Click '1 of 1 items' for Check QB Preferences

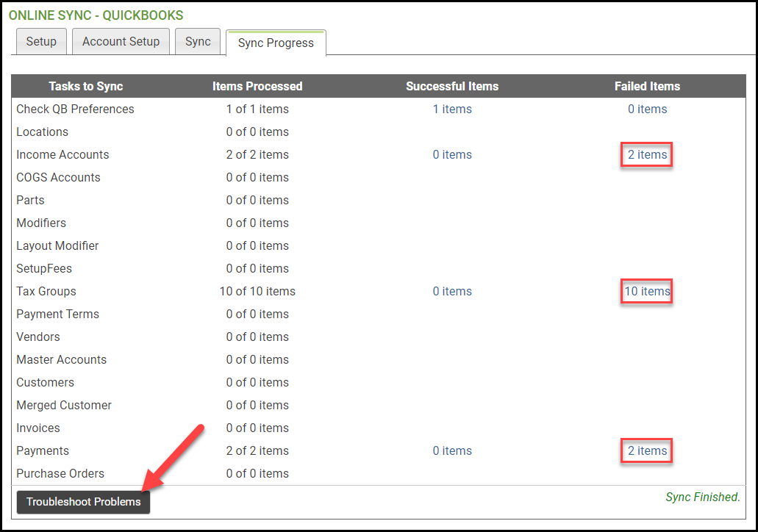tap(257, 109)
